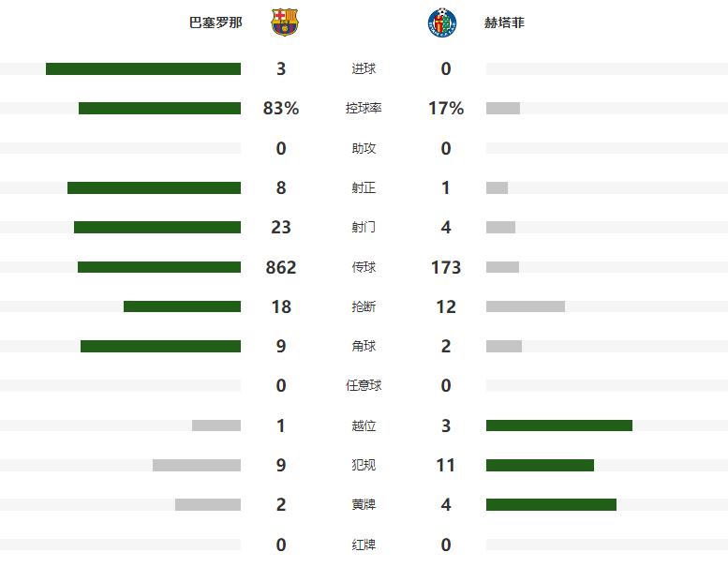Click Getafe's gray 17% possession bar
Screen dimensions: 728x582
(x=503, y=108)
